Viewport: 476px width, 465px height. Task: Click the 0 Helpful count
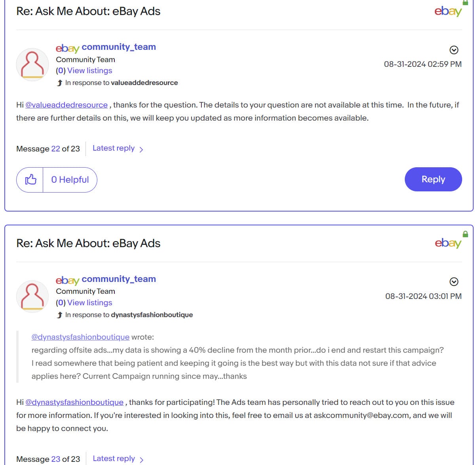[x=70, y=180]
